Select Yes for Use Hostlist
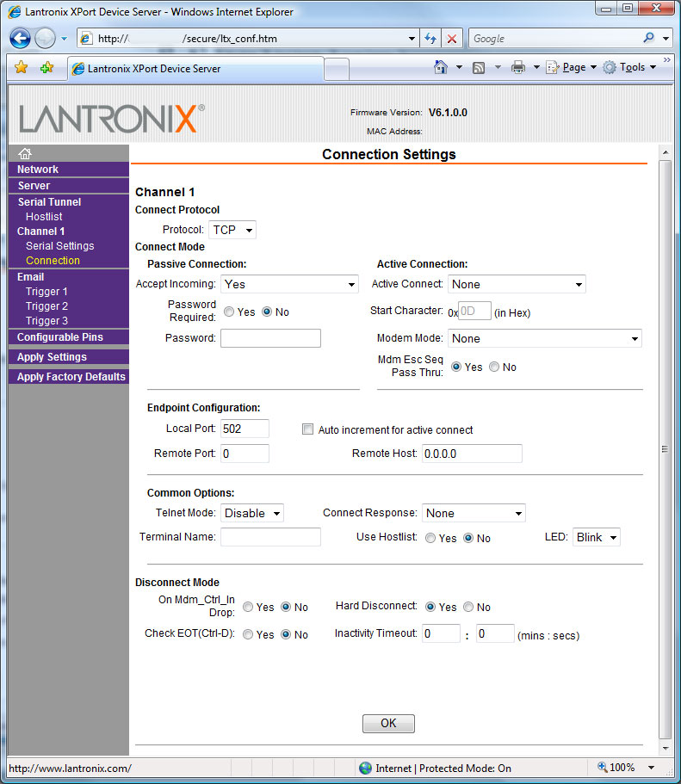Image resolution: width=681 pixels, height=784 pixels. [x=430, y=538]
